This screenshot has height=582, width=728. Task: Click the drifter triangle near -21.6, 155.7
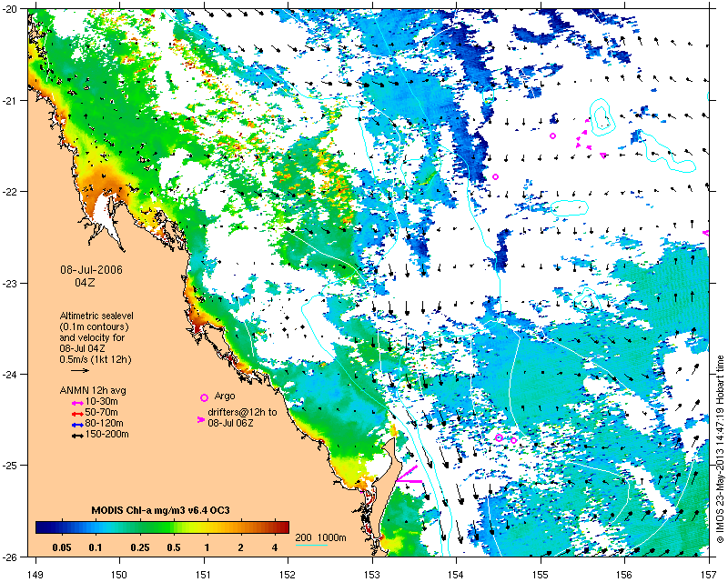[603, 156]
